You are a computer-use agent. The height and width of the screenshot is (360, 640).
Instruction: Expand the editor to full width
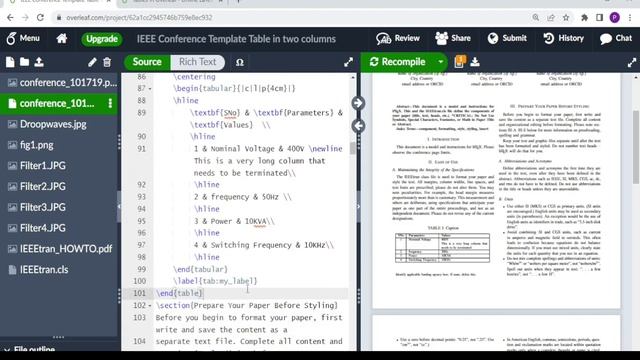click(348, 62)
